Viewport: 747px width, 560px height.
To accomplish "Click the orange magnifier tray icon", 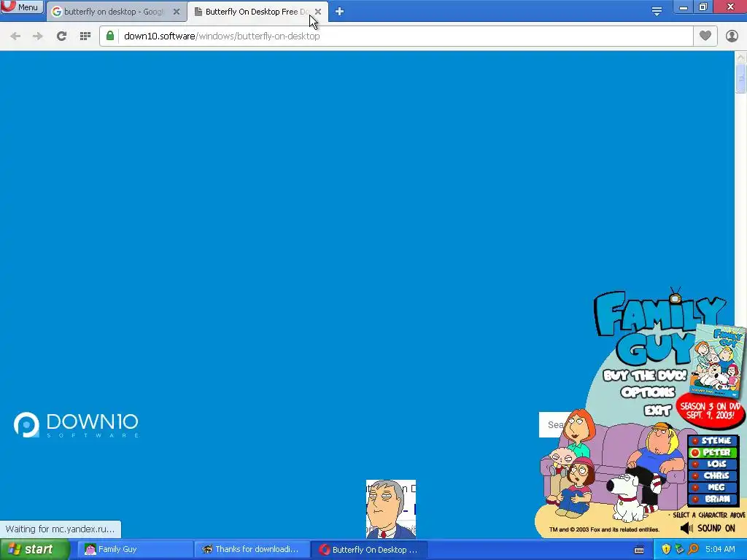I will 693,550.
